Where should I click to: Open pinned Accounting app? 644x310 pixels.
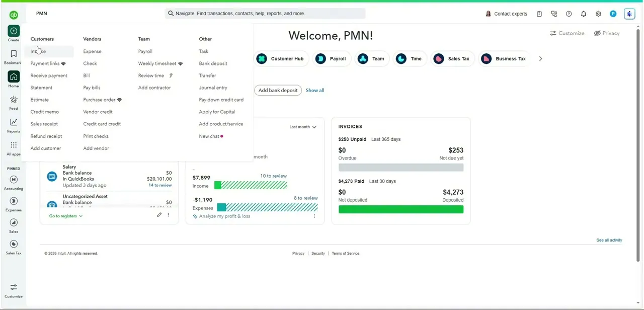(14, 180)
